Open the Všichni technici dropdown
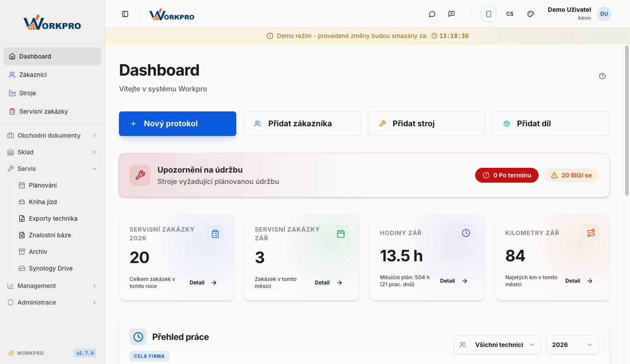The height and width of the screenshot is (364, 630). click(497, 345)
